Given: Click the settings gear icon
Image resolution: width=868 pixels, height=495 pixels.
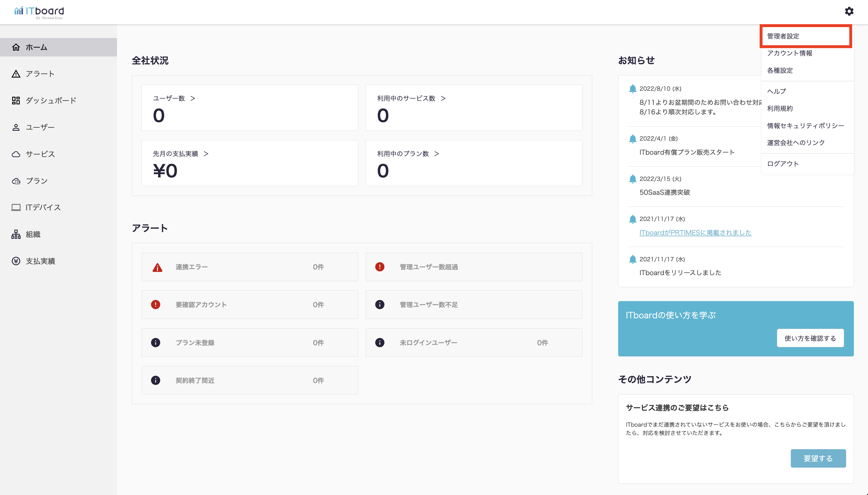Looking at the screenshot, I should [x=849, y=11].
